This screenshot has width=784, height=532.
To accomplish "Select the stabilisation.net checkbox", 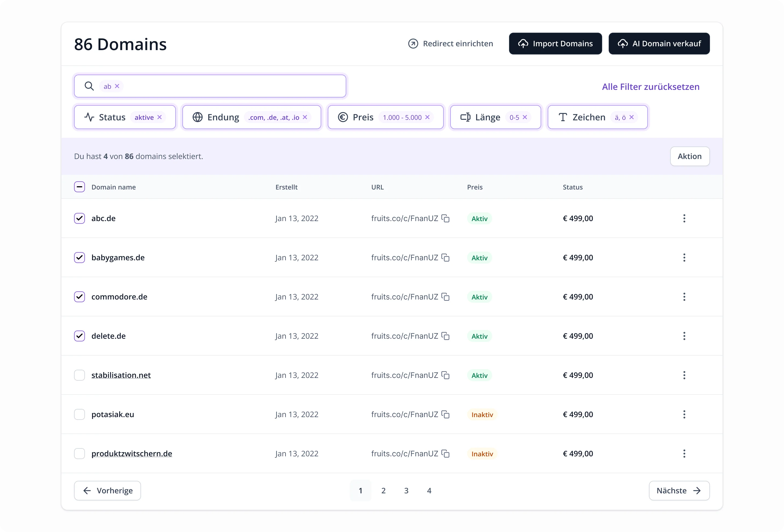I will (79, 375).
